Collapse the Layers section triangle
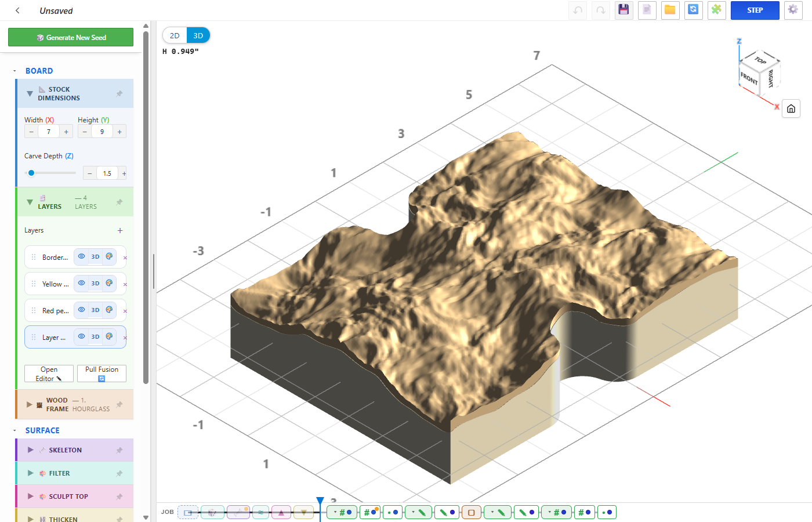This screenshot has width=812, height=522. 30,202
